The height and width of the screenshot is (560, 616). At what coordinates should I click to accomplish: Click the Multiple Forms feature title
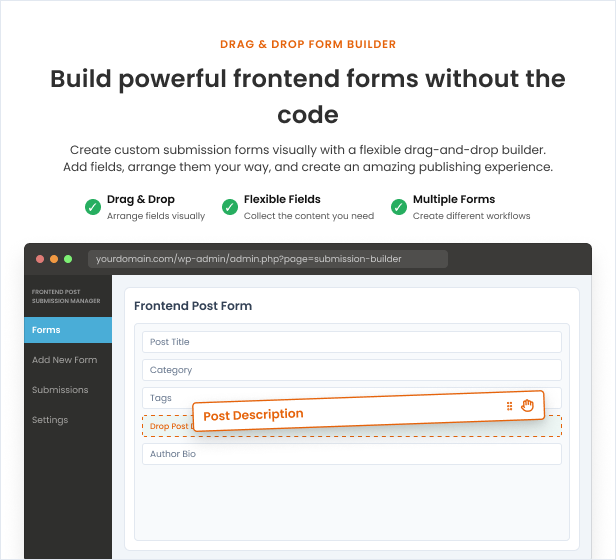point(454,199)
